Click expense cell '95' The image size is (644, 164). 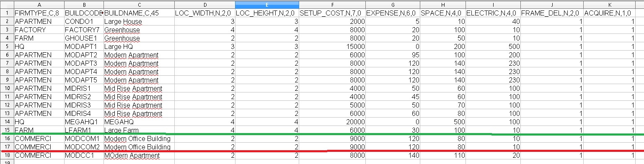[392, 55]
